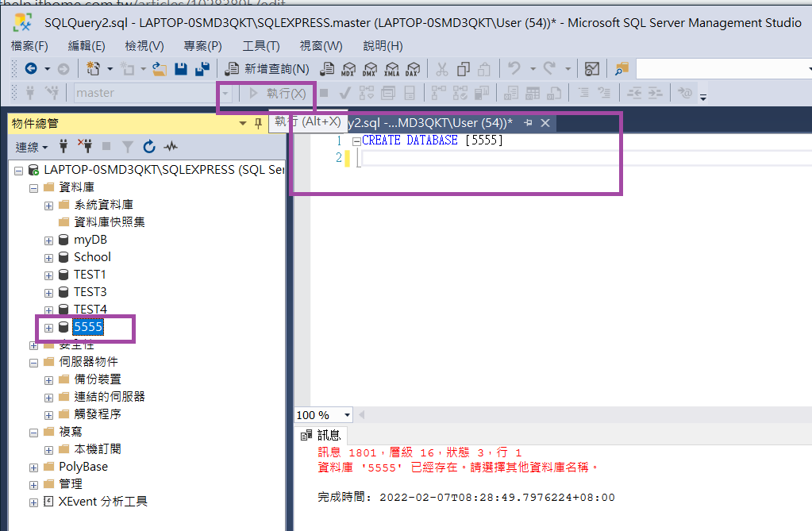The image size is (812, 531).
Task: Open the Activity Monitor toolbar icon
Action: click(x=592, y=68)
